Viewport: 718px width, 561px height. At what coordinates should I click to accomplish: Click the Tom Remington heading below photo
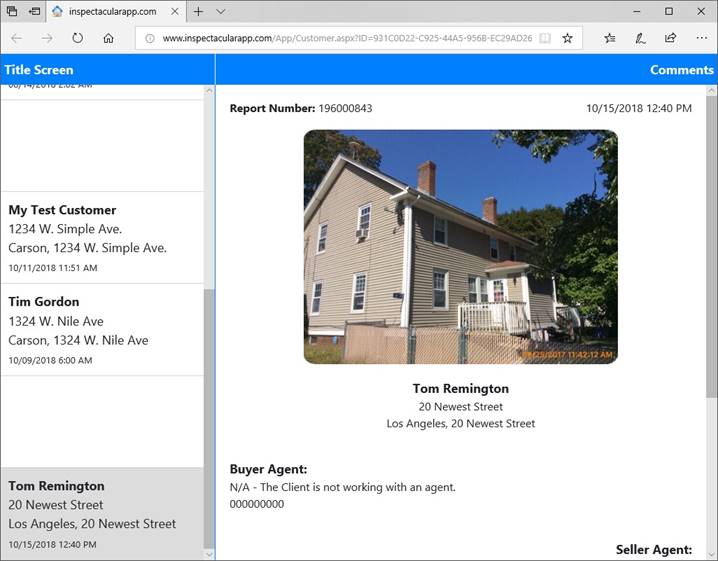click(461, 388)
